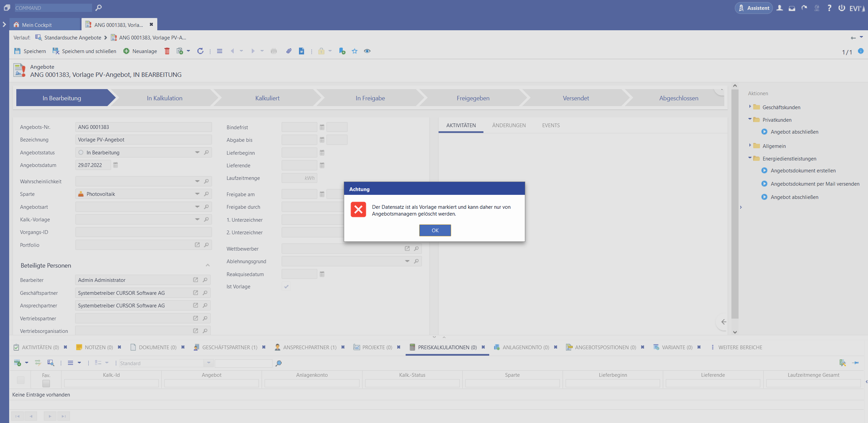The image size is (868, 423).
Task: Open the ANGEBOTSPOSITIONEN (0) tab
Action: pyautogui.click(x=605, y=347)
